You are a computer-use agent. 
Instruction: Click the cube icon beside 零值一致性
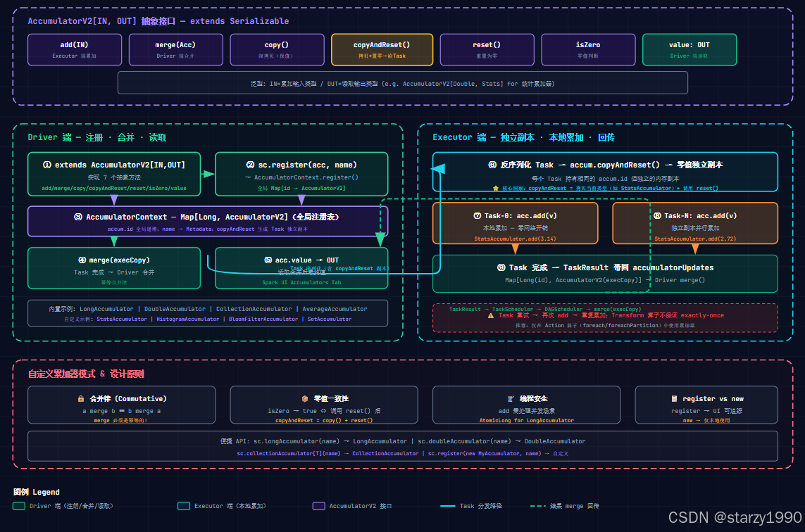pos(305,398)
